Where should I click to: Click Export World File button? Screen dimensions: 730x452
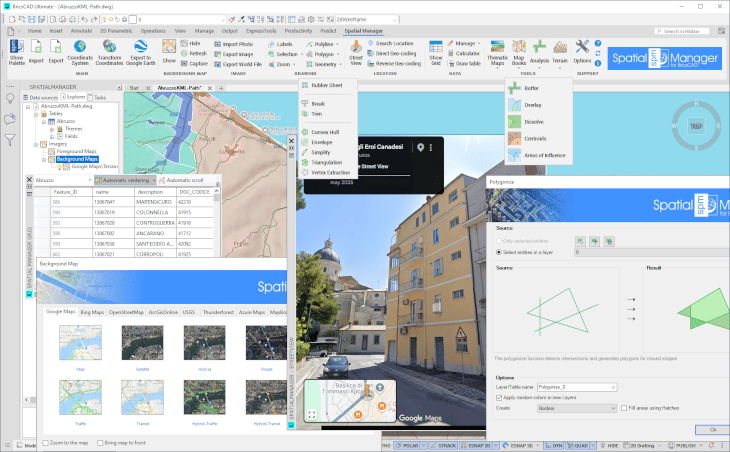pyautogui.click(x=238, y=64)
